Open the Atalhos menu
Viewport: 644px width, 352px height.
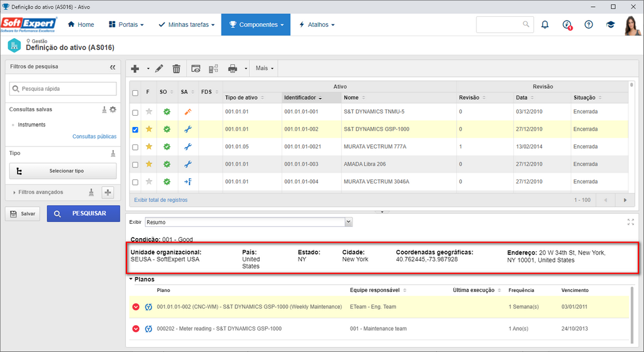tap(317, 24)
